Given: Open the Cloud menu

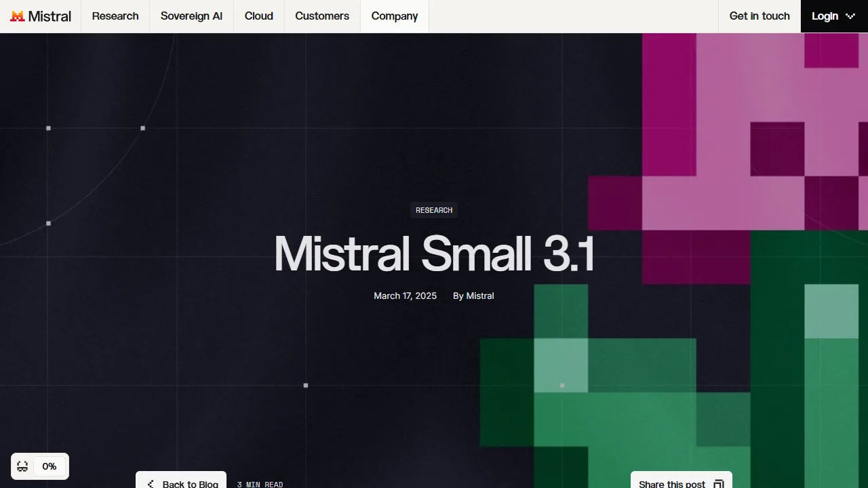Looking at the screenshot, I should tap(259, 16).
